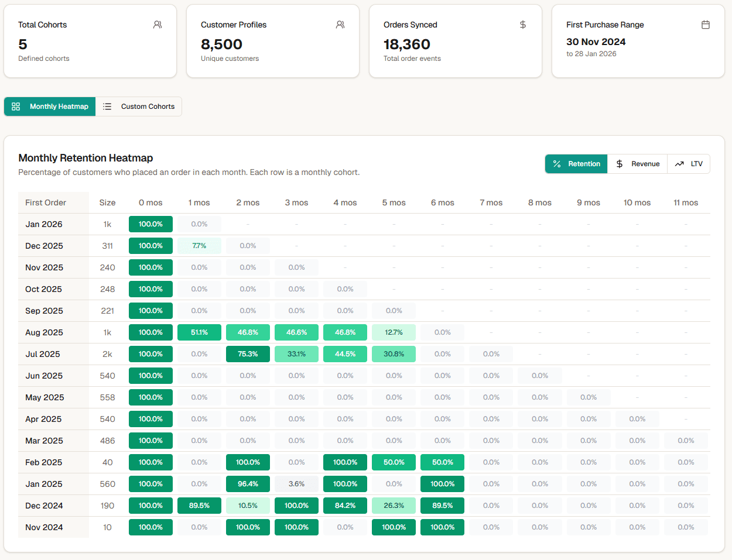Click the 1 mos column header
This screenshot has width=732, height=560.
199,202
